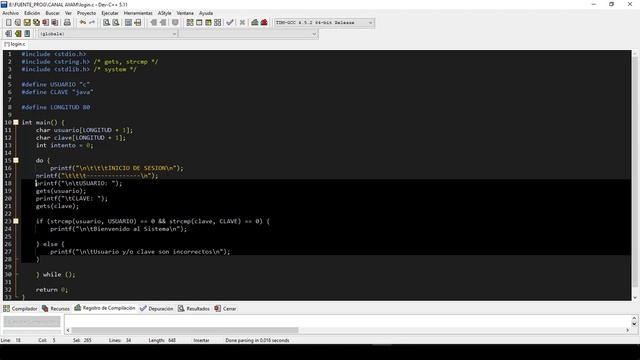Collapse main() fold marker at line 10
The height and width of the screenshot is (360, 640).
point(16,122)
